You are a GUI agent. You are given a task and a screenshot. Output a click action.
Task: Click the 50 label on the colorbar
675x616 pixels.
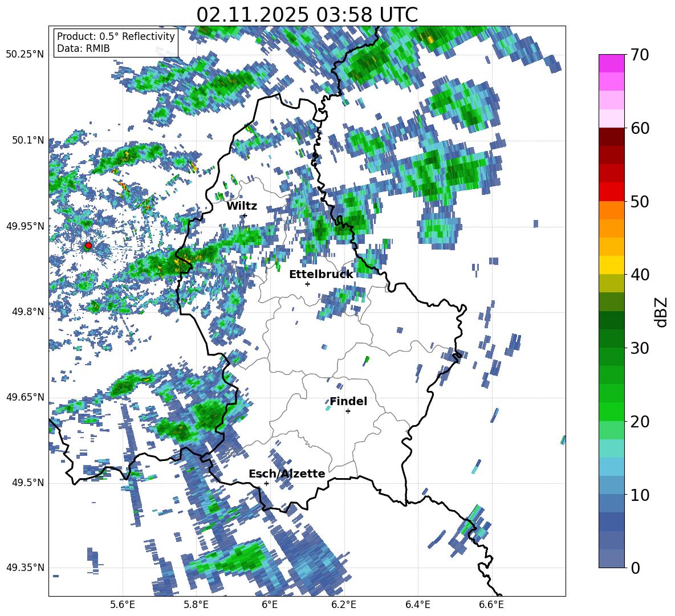coord(640,202)
